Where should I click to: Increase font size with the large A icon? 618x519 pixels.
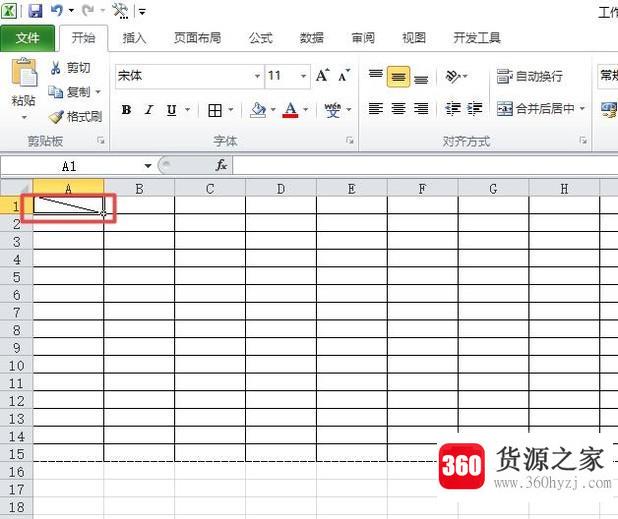coord(322,75)
